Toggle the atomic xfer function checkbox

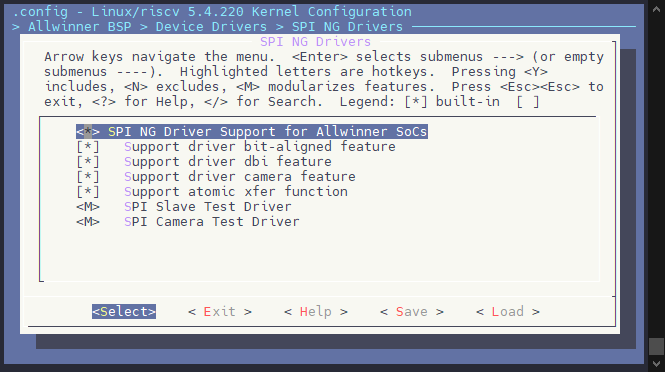[88, 192]
